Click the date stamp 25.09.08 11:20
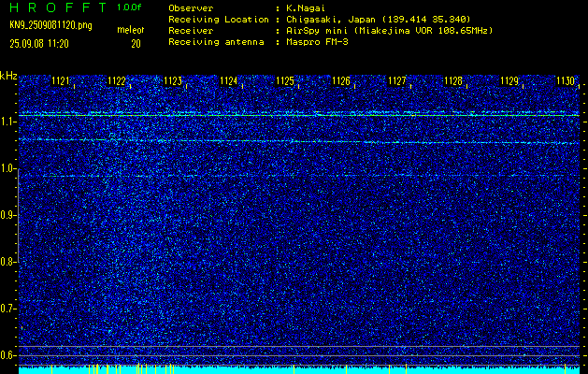 (39, 44)
